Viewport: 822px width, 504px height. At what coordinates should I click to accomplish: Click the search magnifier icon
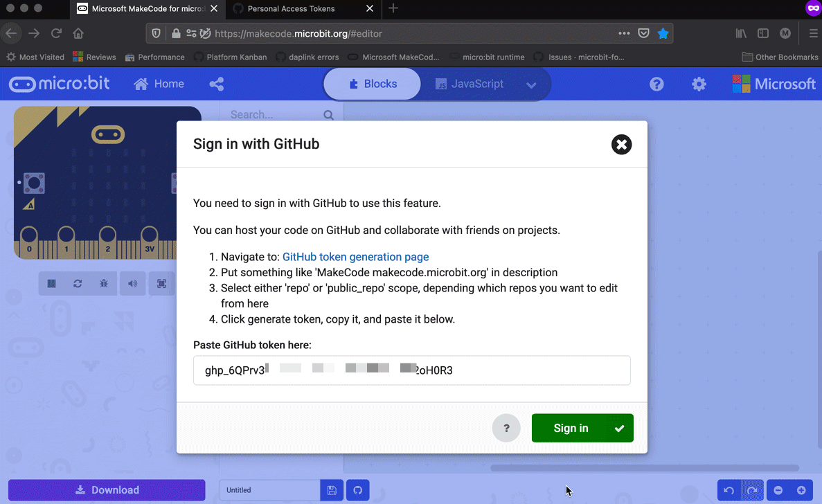click(x=329, y=115)
